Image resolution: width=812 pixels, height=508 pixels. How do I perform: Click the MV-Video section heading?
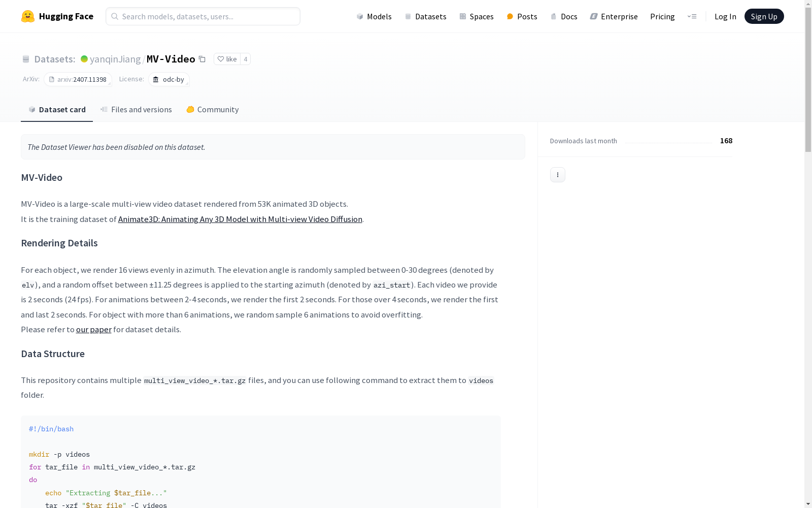click(42, 177)
